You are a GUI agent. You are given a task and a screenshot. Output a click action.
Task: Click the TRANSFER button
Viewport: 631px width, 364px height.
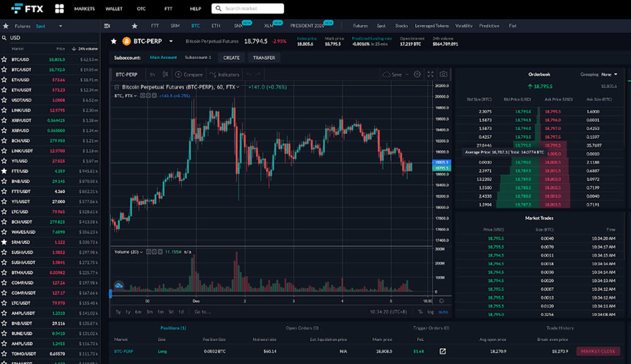coord(264,58)
